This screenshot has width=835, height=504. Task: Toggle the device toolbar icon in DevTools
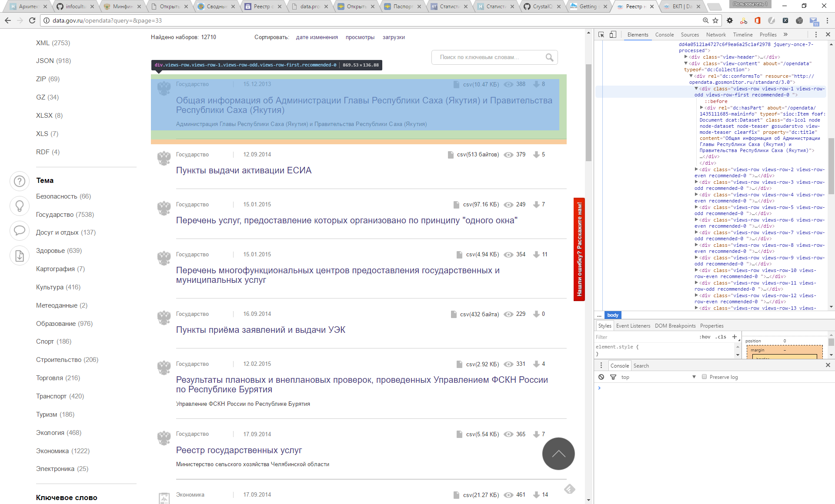tap(613, 35)
